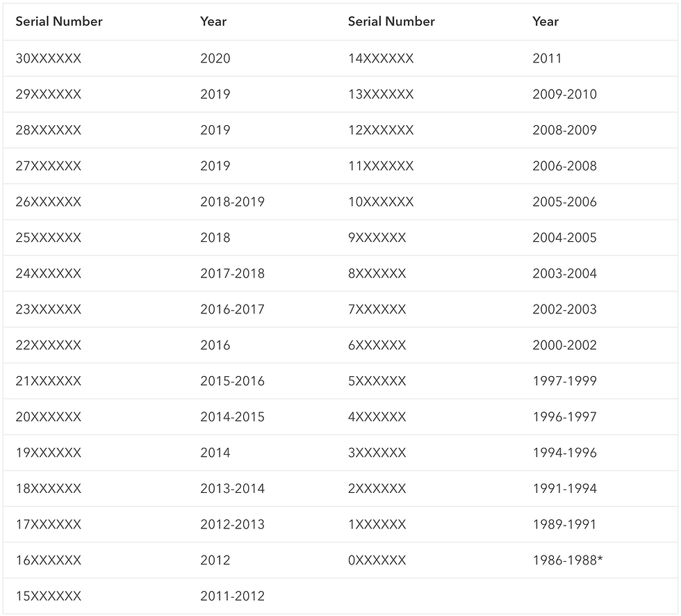The width and height of the screenshot is (681, 616).
Task: Click the 15XXXXXX serial number cell
Action: pos(49,597)
